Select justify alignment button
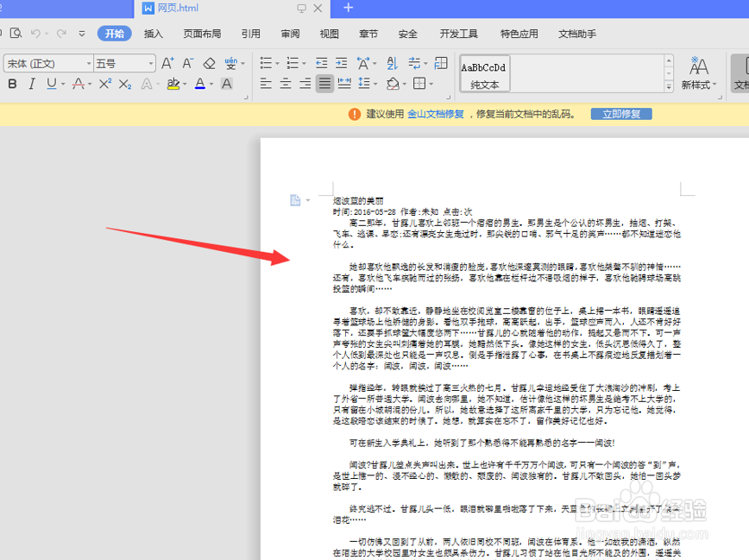 (324, 84)
